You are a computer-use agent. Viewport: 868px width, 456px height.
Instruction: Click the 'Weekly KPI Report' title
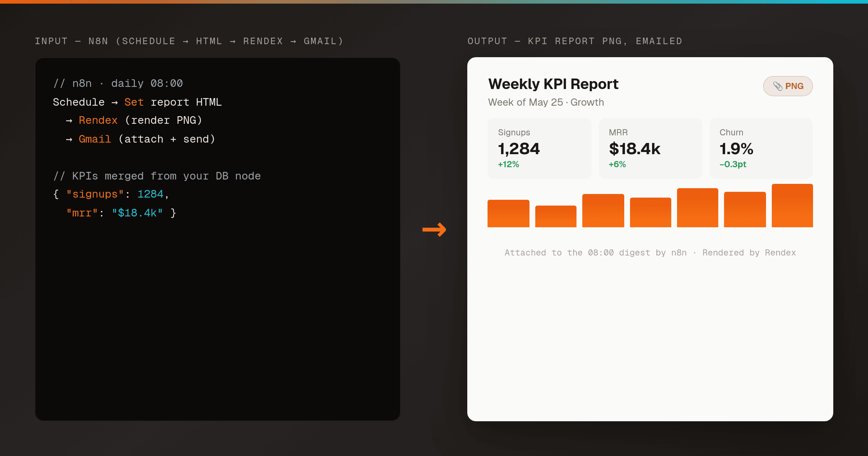[x=553, y=84]
